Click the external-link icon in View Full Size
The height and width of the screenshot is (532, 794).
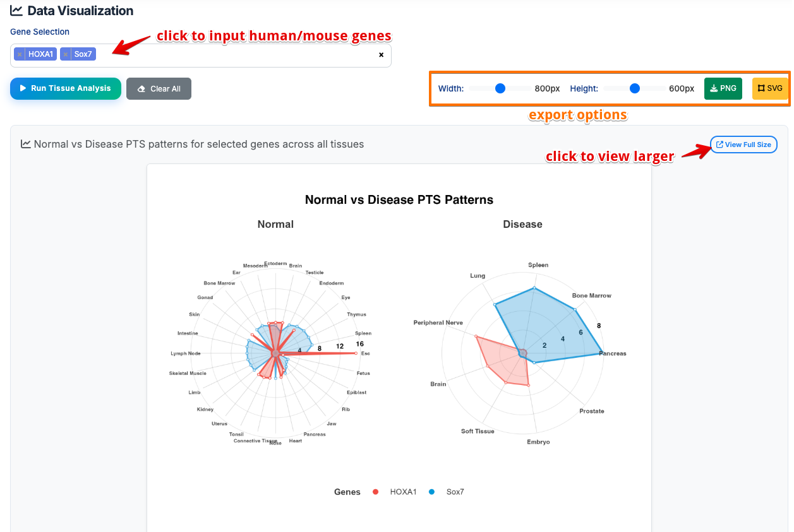[x=721, y=145]
